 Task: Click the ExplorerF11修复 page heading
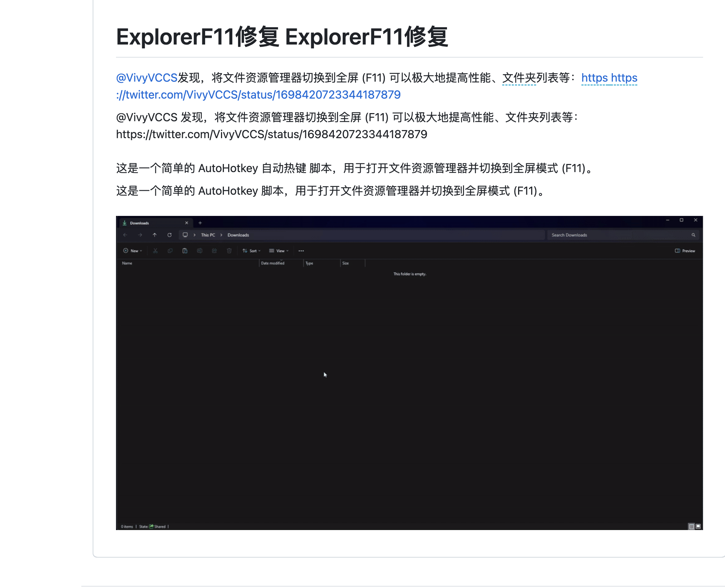point(282,37)
